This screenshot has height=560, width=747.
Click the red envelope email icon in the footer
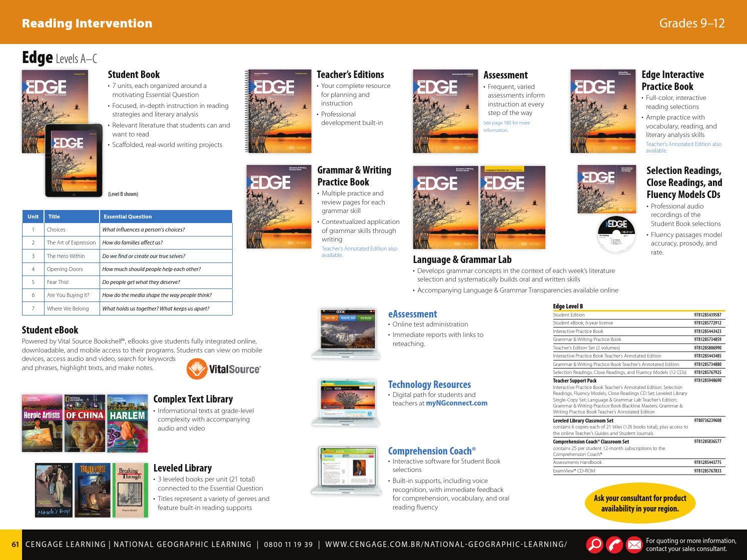pos(634,544)
